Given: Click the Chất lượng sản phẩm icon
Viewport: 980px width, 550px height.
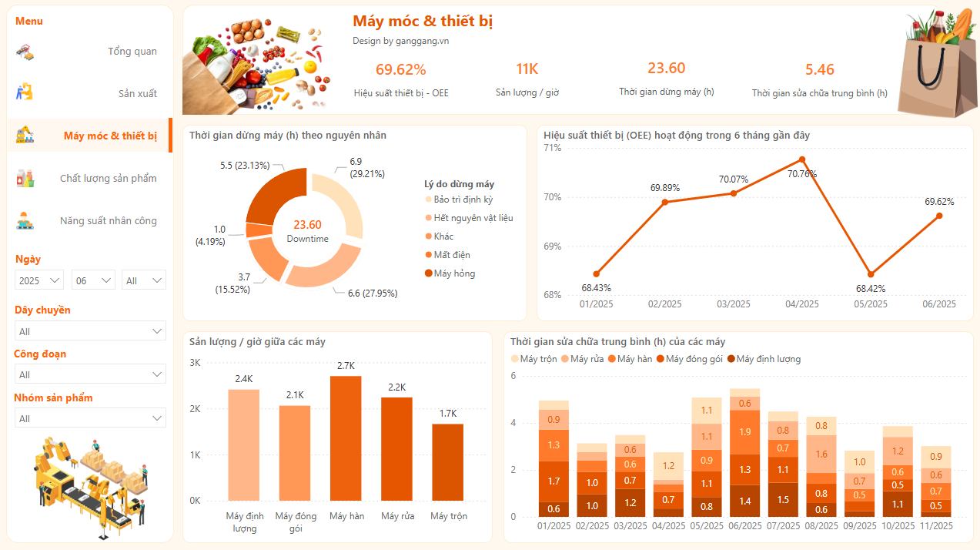Looking at the screenshot, I should click(25, 178).
